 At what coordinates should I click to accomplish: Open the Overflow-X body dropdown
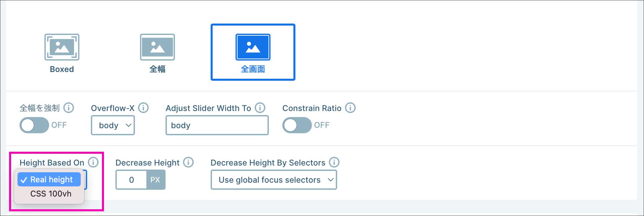click(113, 125)
